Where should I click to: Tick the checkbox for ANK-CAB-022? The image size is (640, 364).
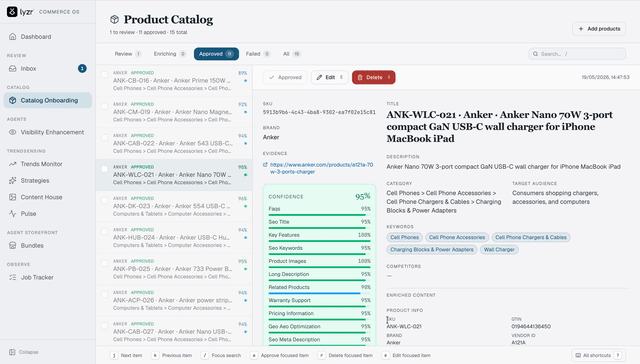coord(104,138)
